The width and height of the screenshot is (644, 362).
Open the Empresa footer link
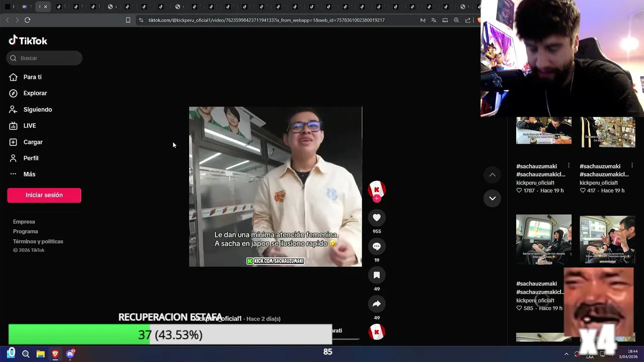(x=24, y=222)
